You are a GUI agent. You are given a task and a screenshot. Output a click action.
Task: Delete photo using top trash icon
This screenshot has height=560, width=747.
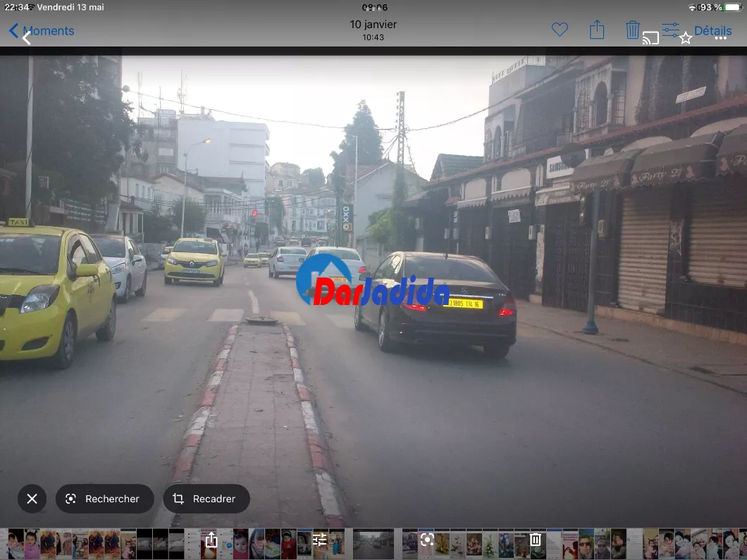pyautogui.click(x=632, y=30)
